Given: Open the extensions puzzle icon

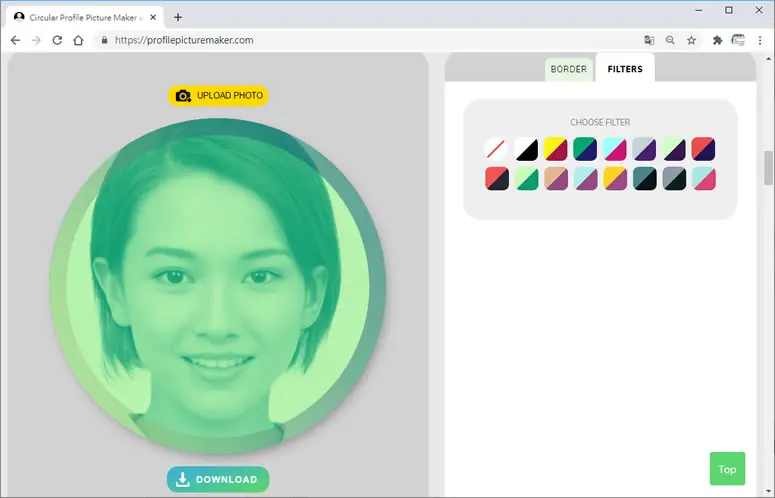Looking at the screenshot, I should coord(717,41).
